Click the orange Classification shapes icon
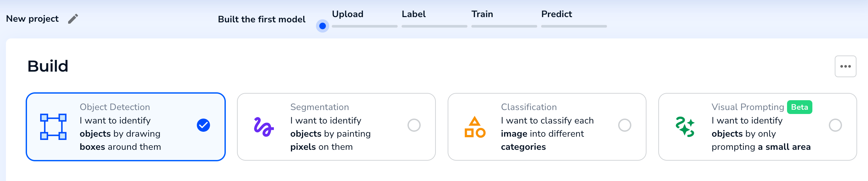The width and height of the screenshot is (868, 181). click(x=475, y=127)
